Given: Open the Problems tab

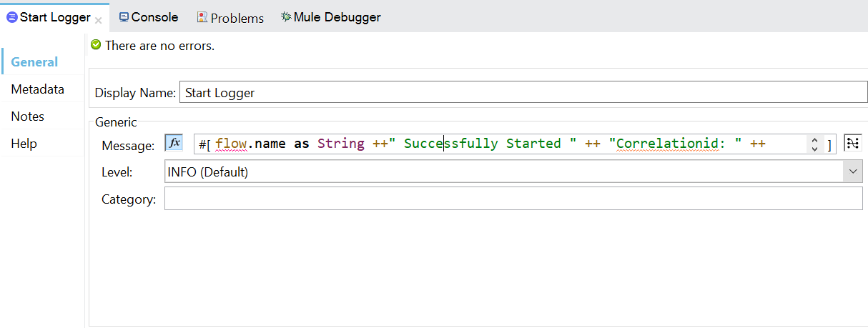Looking at the screenshot, I should (x=237, y=18).
